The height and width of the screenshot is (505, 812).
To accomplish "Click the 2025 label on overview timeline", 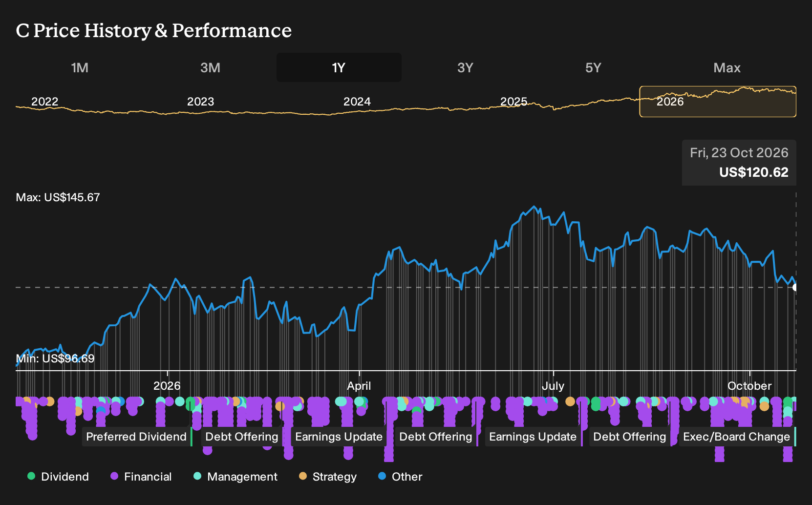I will click(514, 102).
